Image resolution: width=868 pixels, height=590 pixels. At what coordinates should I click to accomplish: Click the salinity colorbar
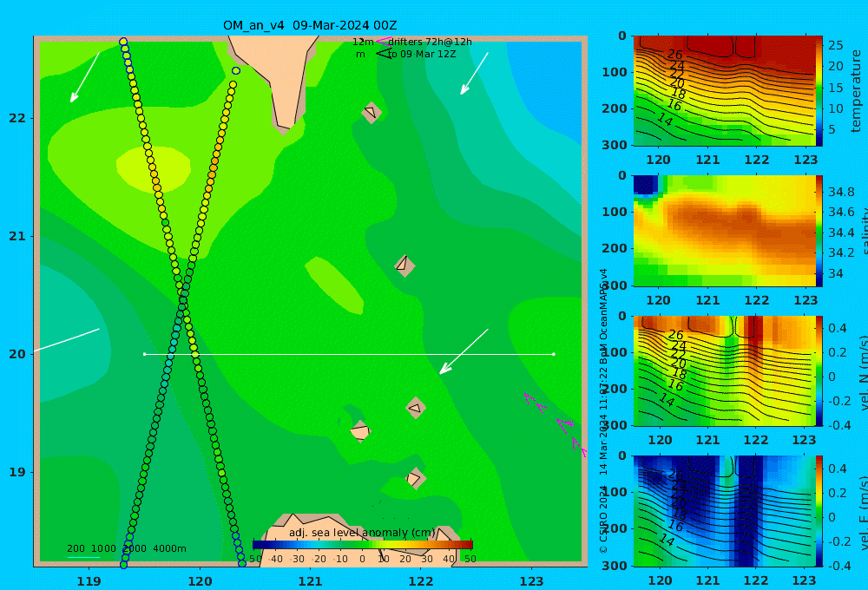tap(819, 231)
